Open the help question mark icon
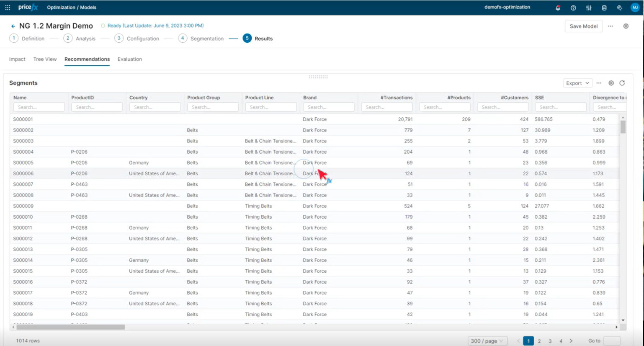Image resolution: width=644 pixels, height=346 pixels. pyautogui.click(x=573, y=8)
